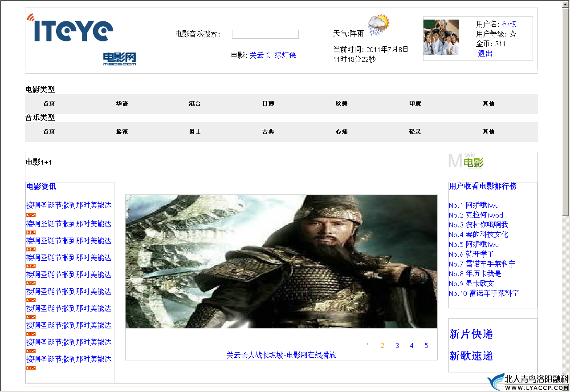
Task: Open the 新片快递 section
Action: (x=471, y=334)
